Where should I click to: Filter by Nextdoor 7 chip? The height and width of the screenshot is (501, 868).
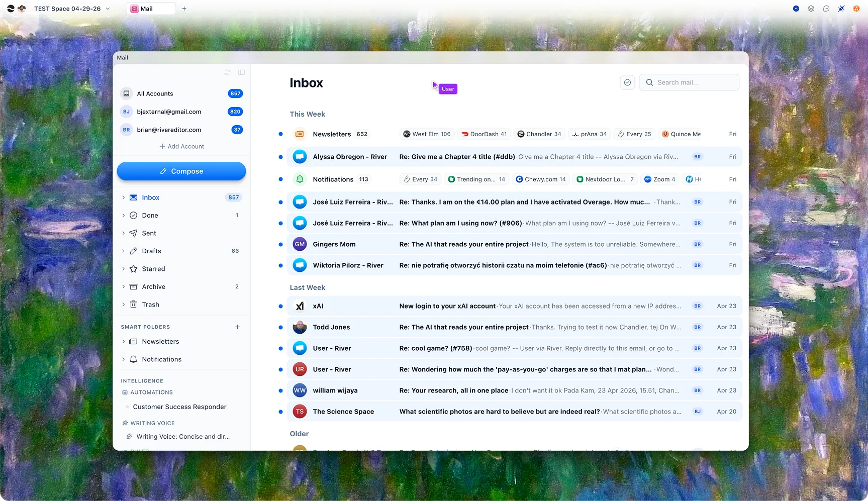pyautogui.click(x=605, y=179)
